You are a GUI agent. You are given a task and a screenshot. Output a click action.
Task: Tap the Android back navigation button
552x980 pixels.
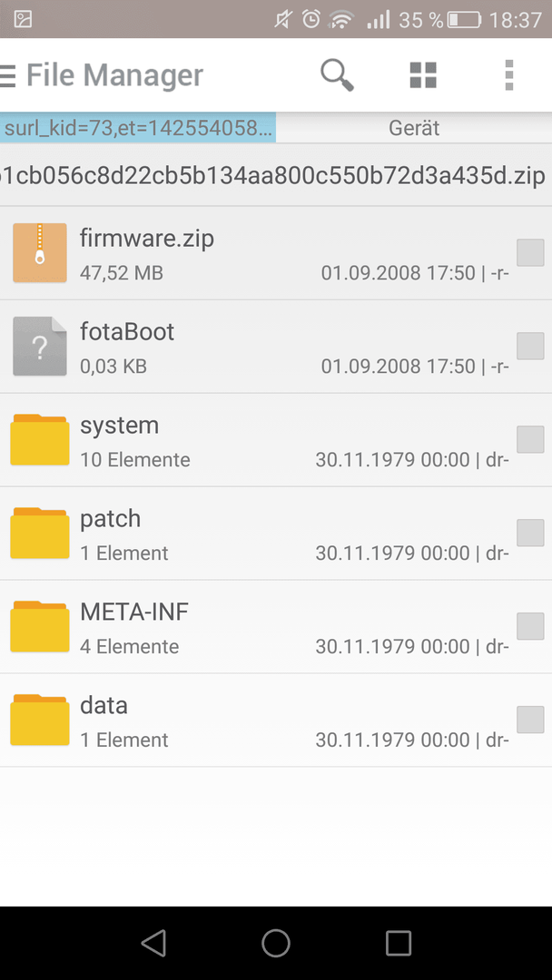(x=153, y=943)
